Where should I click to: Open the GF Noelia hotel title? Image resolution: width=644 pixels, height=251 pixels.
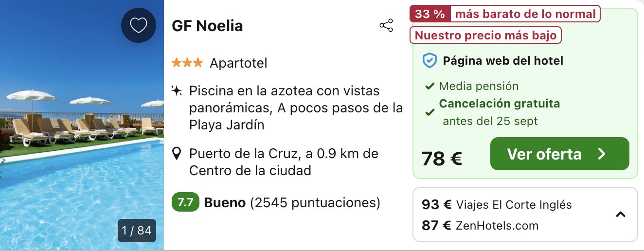[207, 26]
